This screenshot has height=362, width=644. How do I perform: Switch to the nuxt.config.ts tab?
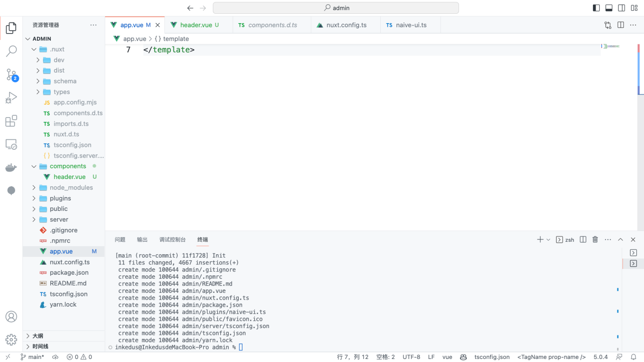[346, 25]
